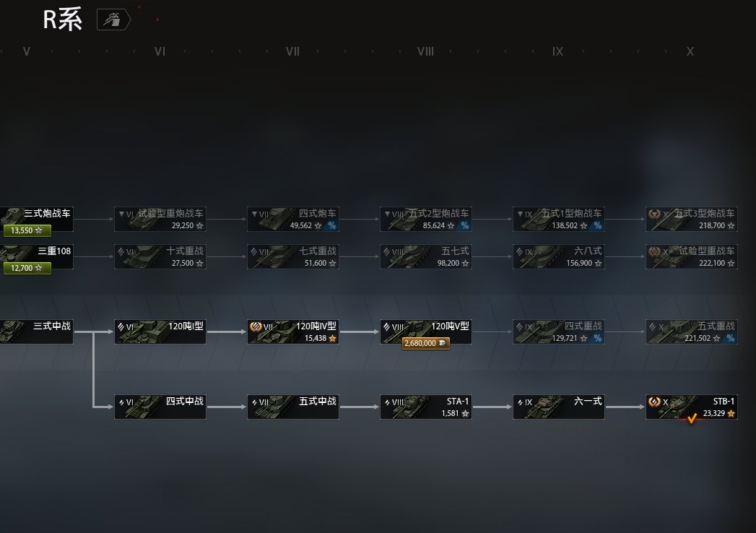Click the 12,700 experience button under 三重108

(x=27, y=268)
